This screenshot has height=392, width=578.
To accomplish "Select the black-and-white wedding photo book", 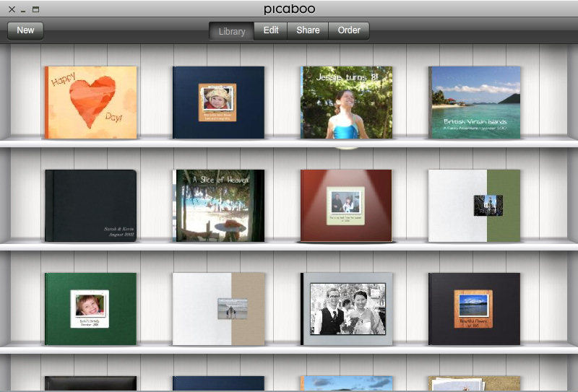I will (x=346, y=309).
